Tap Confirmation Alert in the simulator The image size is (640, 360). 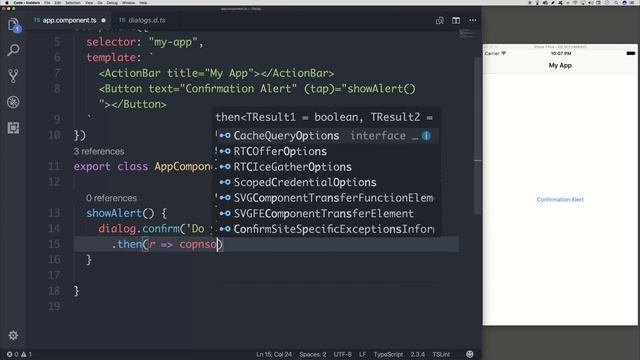(560, 200)
